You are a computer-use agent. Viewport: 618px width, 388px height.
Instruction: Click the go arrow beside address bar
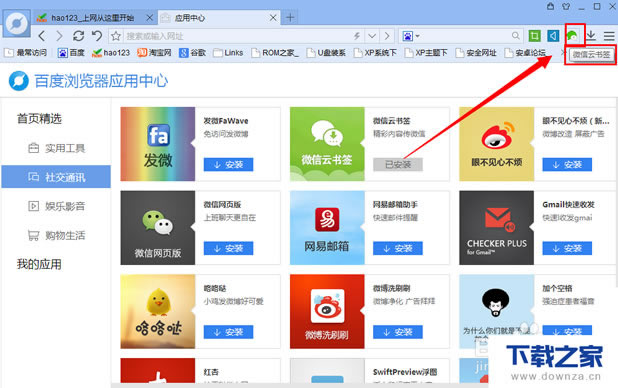(387, 36)
